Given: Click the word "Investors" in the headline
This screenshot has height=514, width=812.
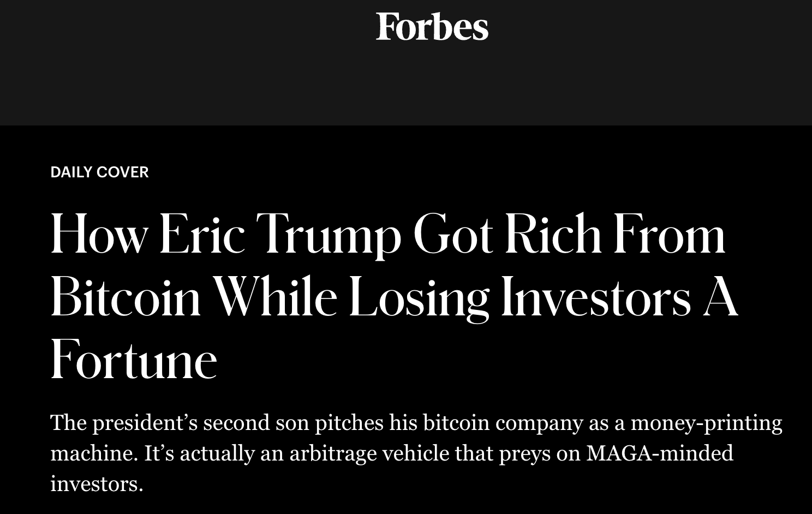Looking at the screenshot, I should (595, 297).
